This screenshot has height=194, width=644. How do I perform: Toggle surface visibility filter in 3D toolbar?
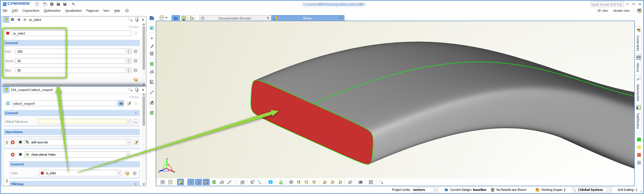pos(206,182)
